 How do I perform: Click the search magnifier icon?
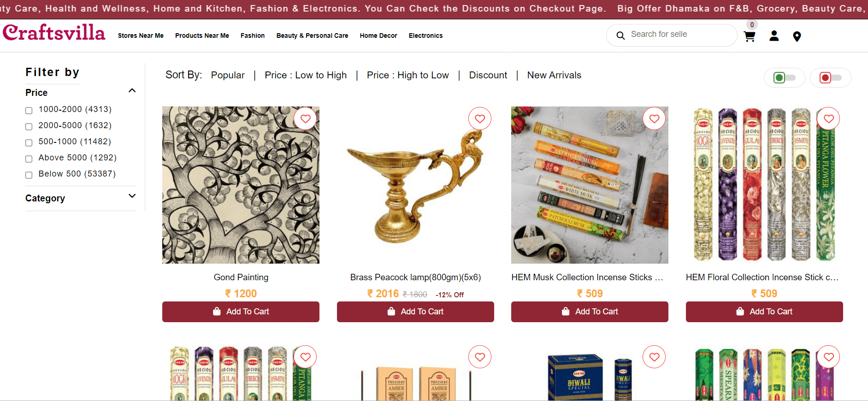pyautogui.click(x=620, y=35)
